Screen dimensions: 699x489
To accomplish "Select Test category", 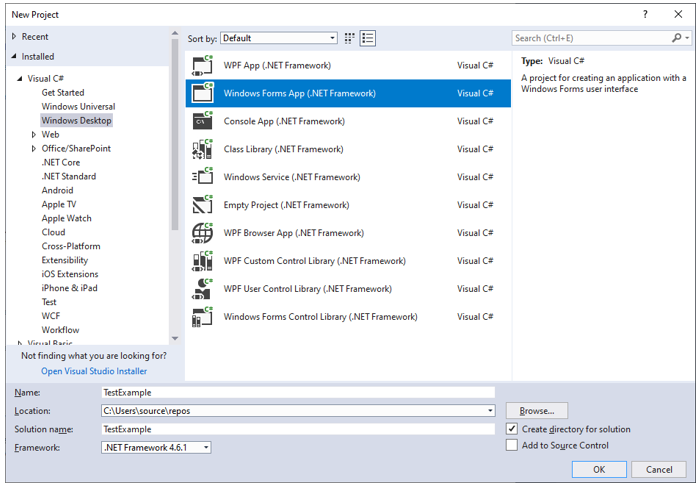I will (49, 302).
